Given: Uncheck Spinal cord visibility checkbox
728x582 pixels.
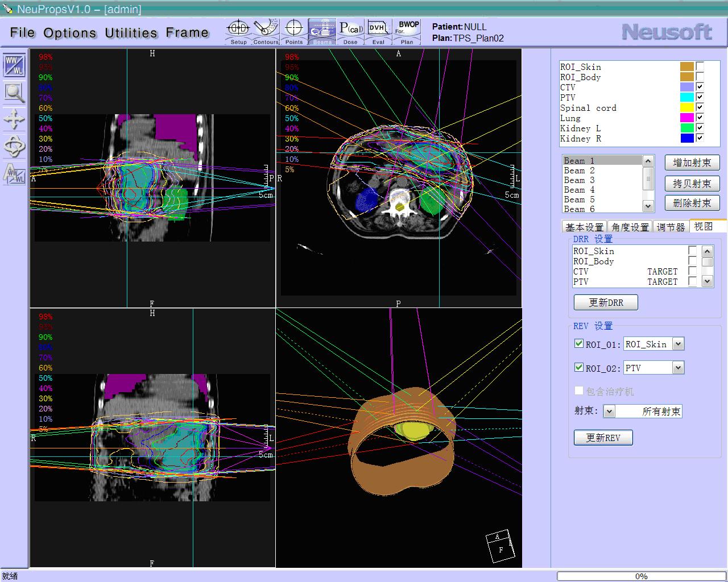Looking at the screenshot, I should (700, 107).
